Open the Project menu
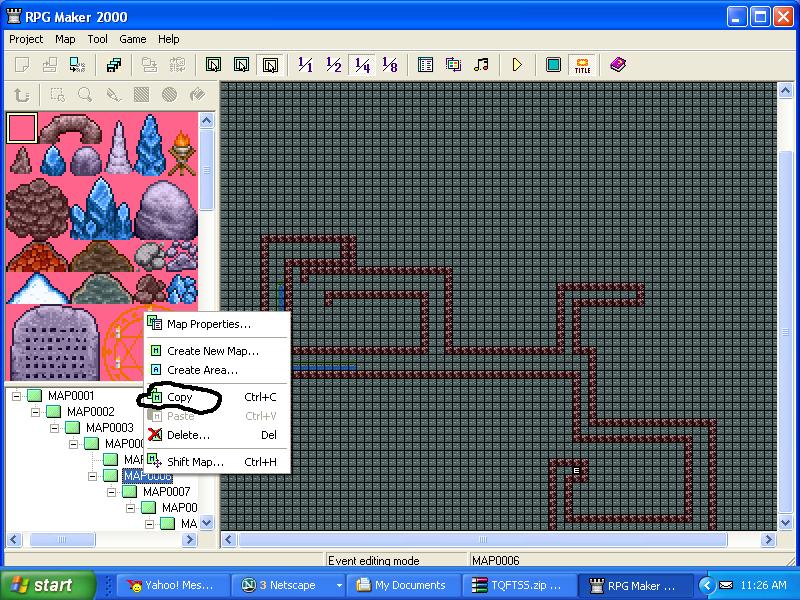 (x=26, y=39)
